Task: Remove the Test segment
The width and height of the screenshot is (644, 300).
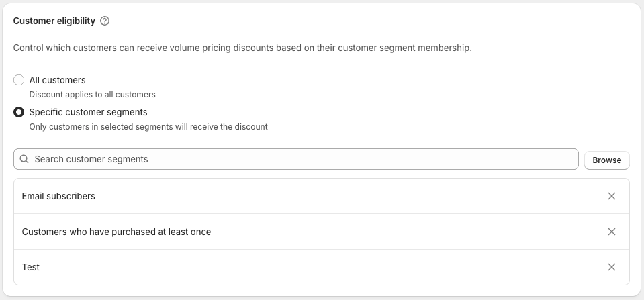Action: pos(611,267)
